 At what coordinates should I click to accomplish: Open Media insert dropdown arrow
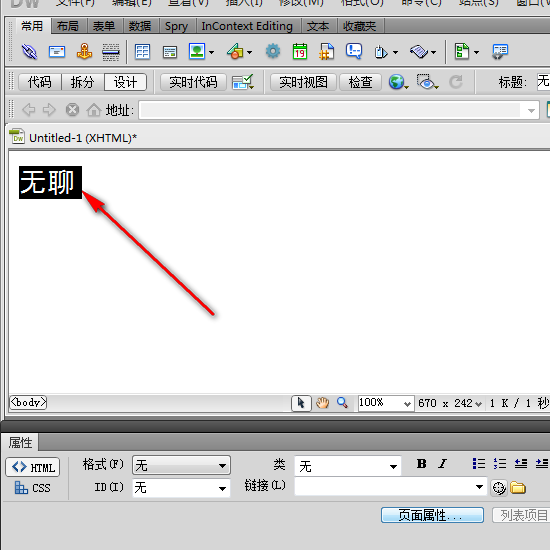pos(249,52)
